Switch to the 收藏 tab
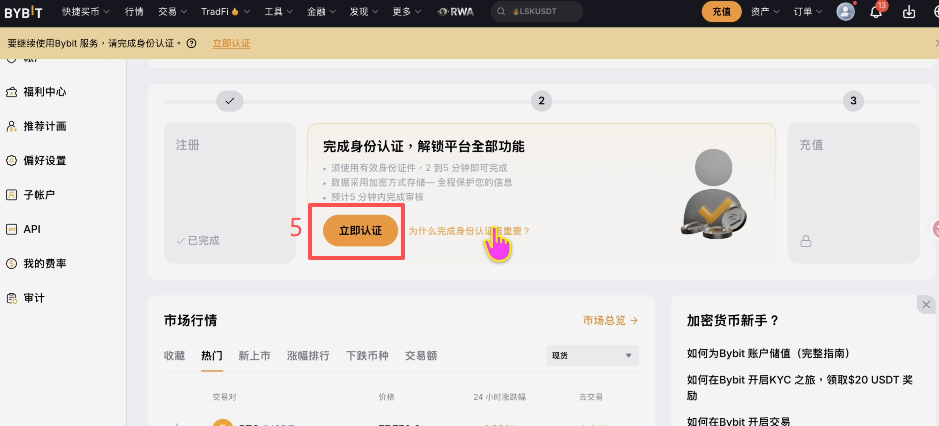 coord(174,355)
